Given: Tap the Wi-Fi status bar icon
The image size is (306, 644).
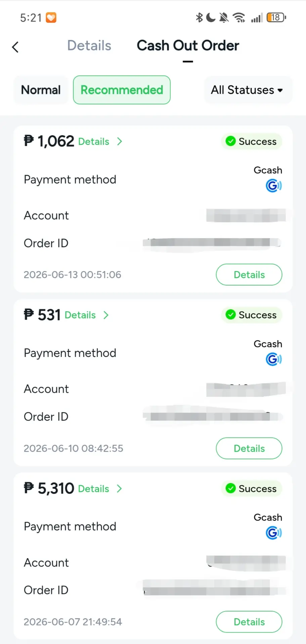Looking at the screenshot, I should click(239, 17).
